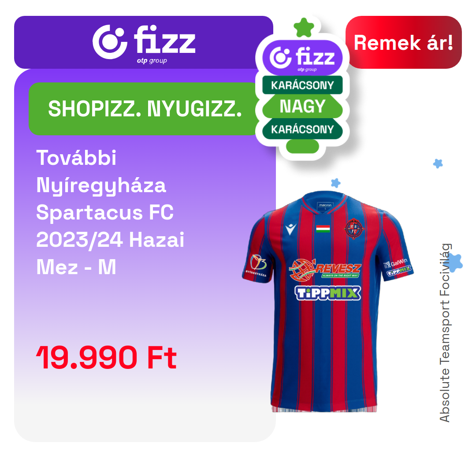This screenshot has height=476, width=476.
Task: Click the upper KARÁCSONY label on the tree
Action: point(302,85)
